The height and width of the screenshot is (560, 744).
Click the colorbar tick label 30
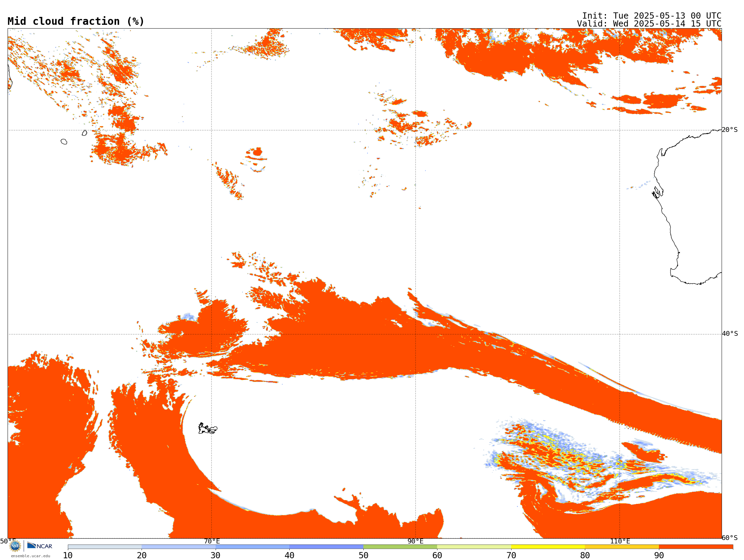click(216, 556)
